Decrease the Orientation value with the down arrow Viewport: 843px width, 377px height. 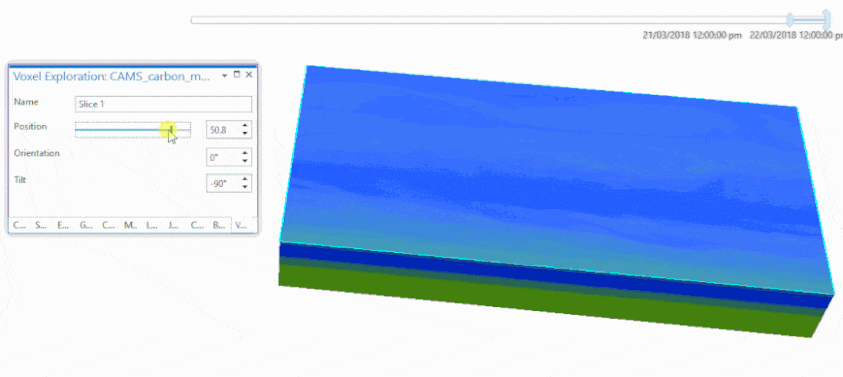(245, 161)
